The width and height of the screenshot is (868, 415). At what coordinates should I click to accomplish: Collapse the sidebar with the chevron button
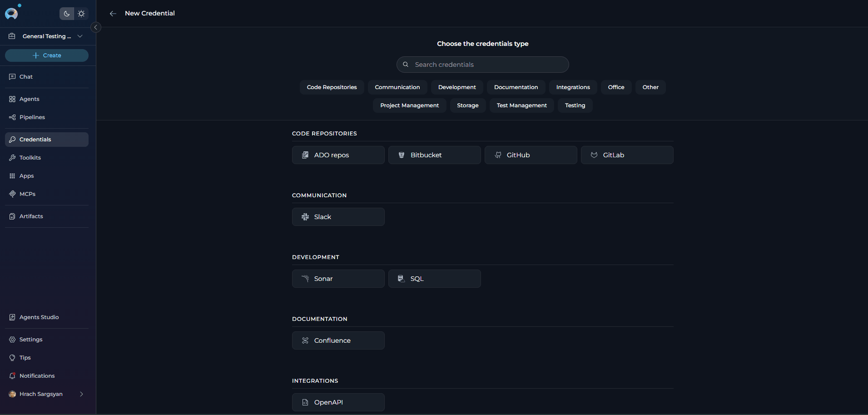pos(96,27)
